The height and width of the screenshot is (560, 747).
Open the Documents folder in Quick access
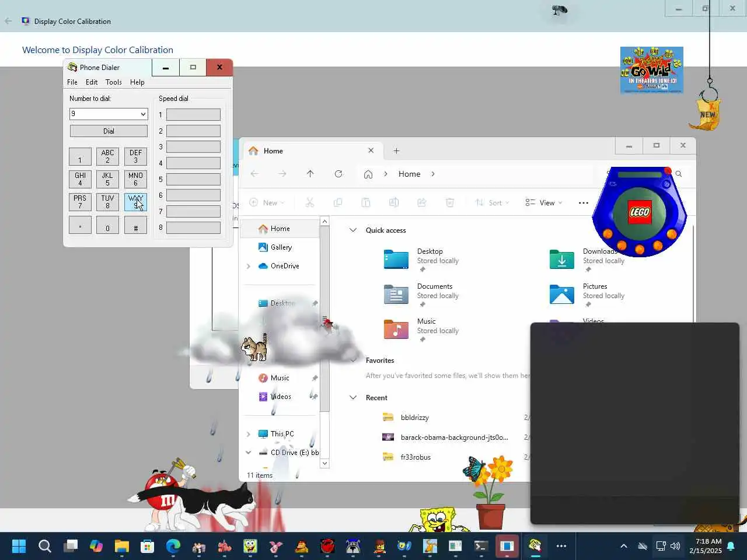point(421,295)
